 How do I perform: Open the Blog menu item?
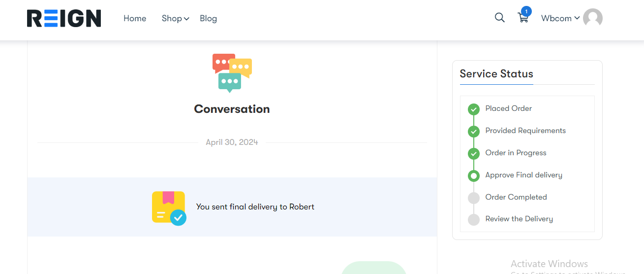coord(208,18)
